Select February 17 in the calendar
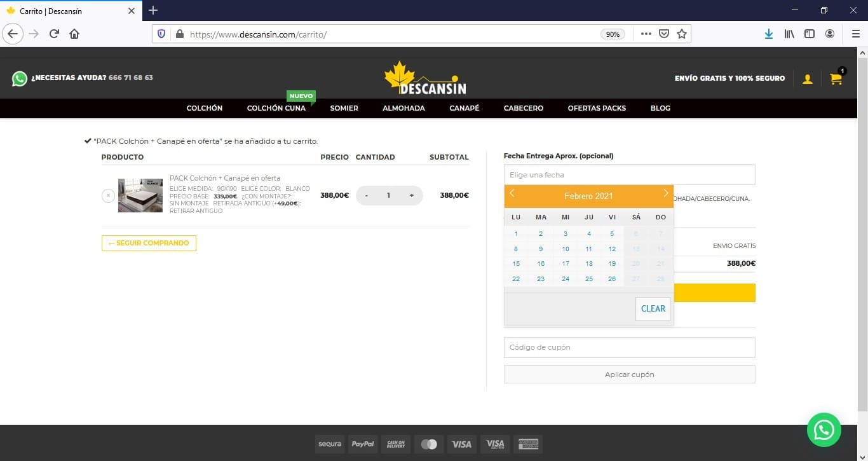The image size is (868, 461). pos(566,263)
